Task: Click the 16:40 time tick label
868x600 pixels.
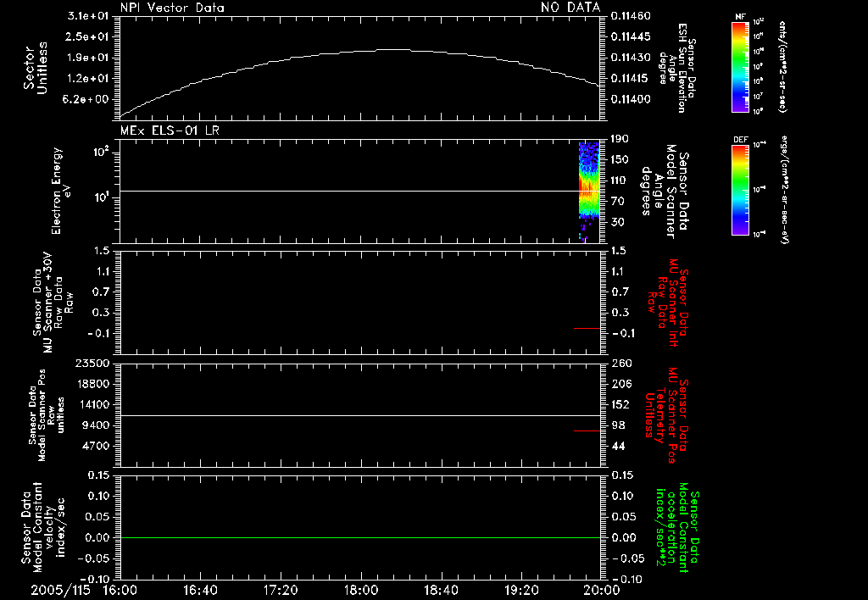Action: coord(200,590)
